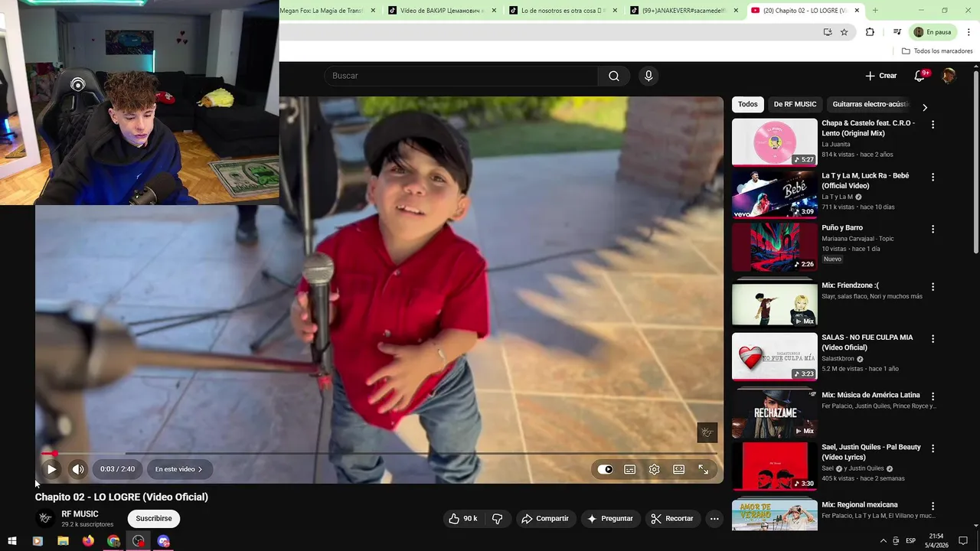980x551 pixels.
Task: Open options for 'Mix: Friendzone' entry
Action: [x=933, y=286]
